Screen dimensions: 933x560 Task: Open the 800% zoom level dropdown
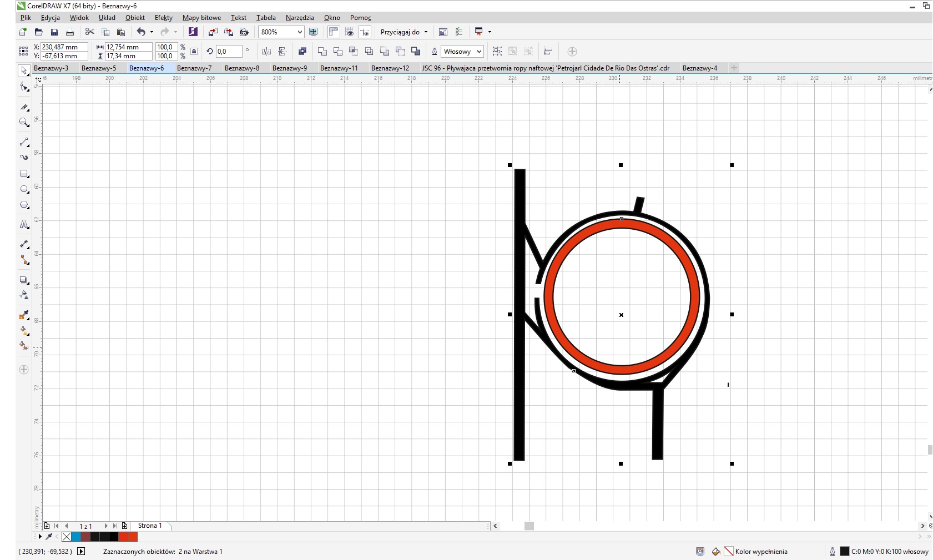click(x=300, y=32)
